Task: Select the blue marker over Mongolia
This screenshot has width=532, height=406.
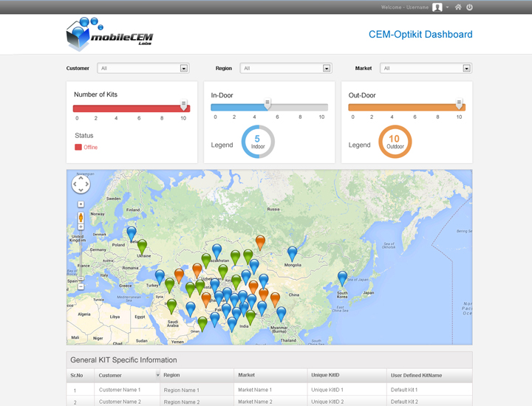Action: click(x=292, y=254)
